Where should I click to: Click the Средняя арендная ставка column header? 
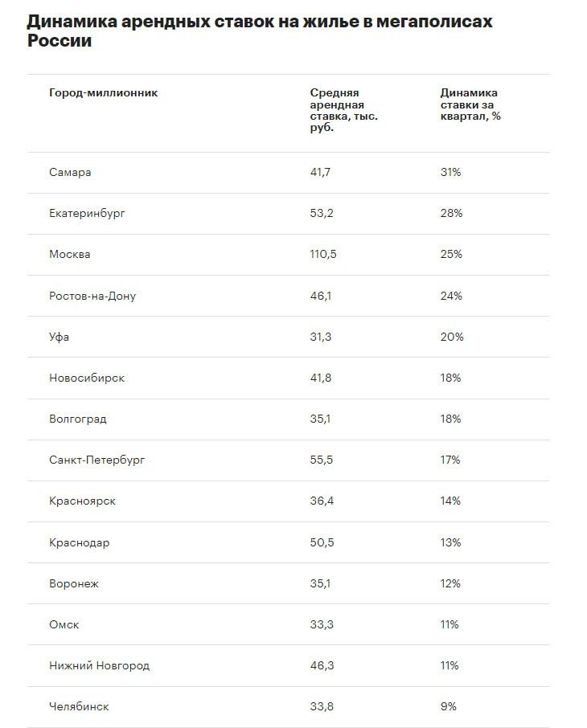344,110
